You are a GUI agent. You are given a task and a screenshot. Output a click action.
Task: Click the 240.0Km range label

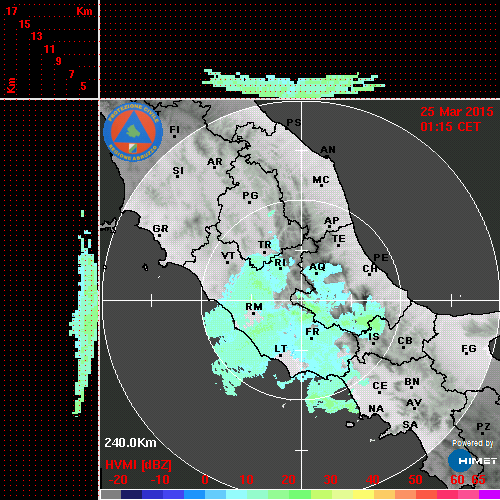point(130,443)
